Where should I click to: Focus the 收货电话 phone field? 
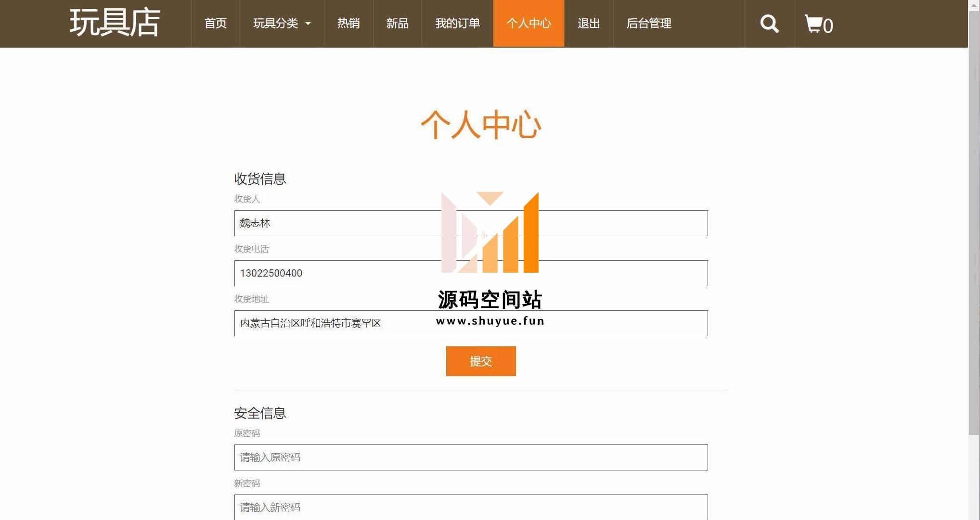(471, 273)
